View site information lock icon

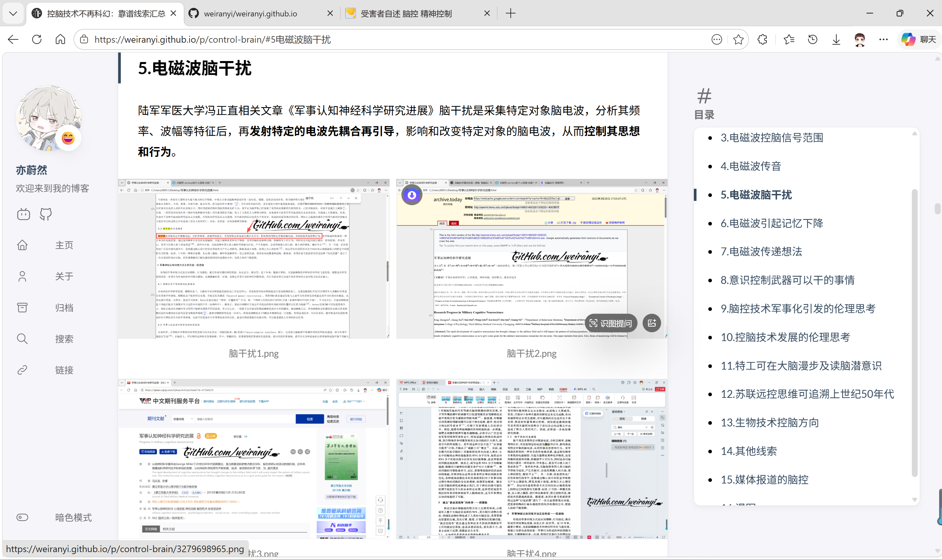(x=84, y=39)
